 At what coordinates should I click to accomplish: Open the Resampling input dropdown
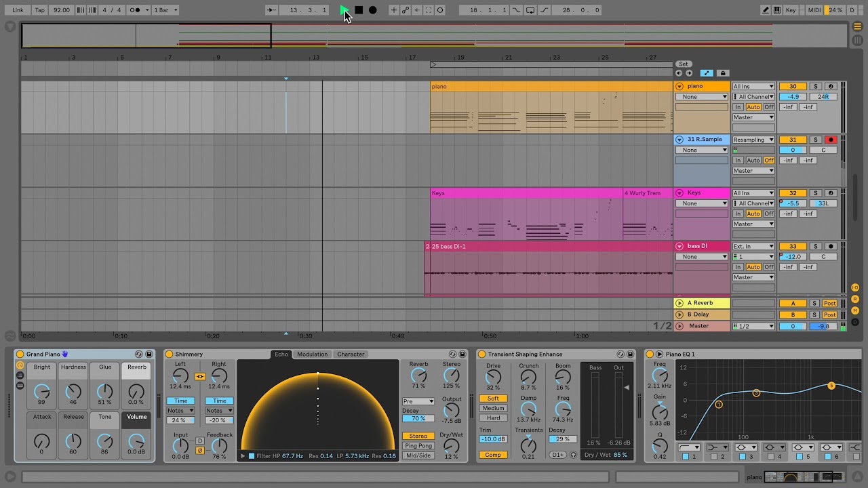tap(753, 140)
